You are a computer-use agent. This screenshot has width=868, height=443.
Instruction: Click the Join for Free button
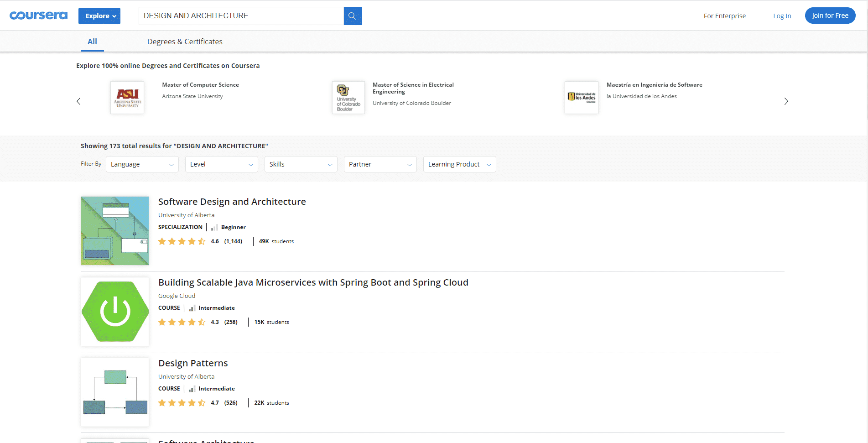(830, 16)
